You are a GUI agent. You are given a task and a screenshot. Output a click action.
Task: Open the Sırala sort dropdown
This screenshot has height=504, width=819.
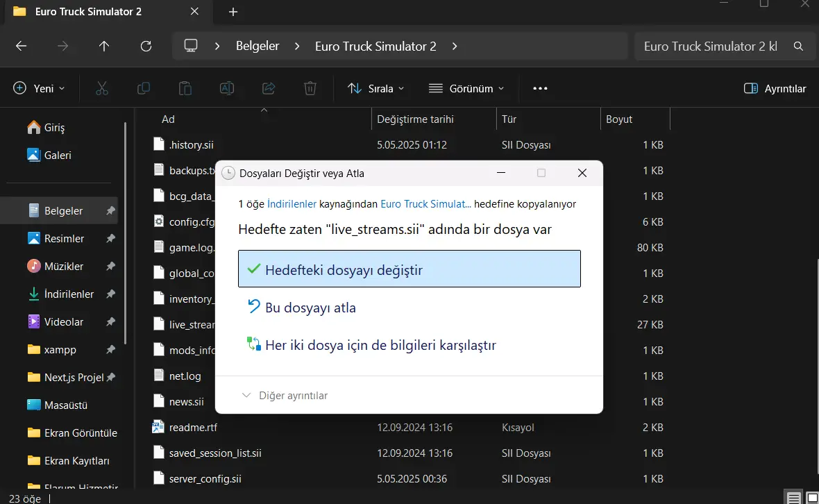(376, 88)
